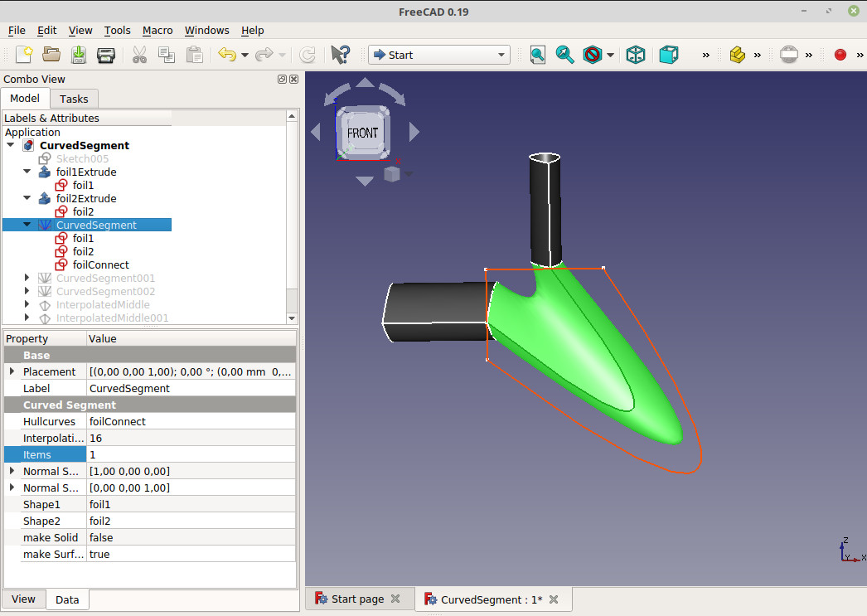
Task: Click the FRONT face of the navigation cube
Action: pos(363,133)
